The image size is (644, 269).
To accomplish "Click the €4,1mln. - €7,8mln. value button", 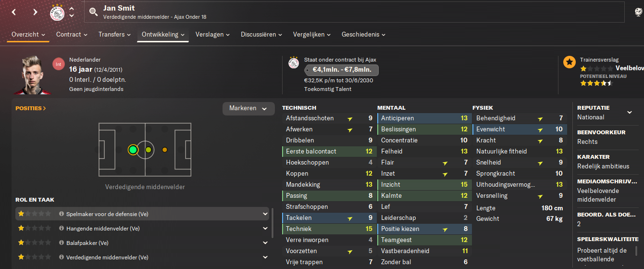I will [342, 70].
